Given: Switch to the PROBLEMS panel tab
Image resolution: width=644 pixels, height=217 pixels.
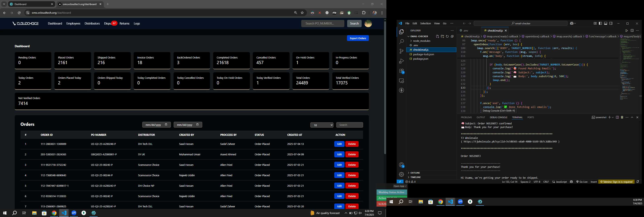Looking at the screenshot, I should coord(466,117).
